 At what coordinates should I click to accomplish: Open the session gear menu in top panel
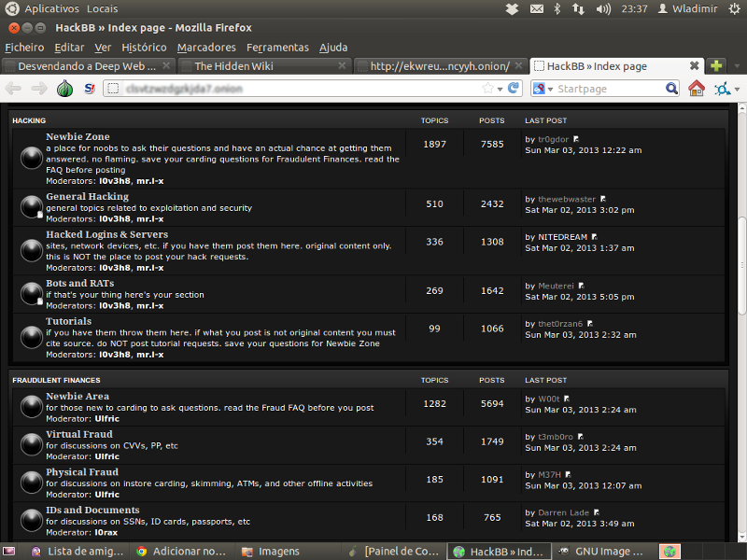[735, 8]
